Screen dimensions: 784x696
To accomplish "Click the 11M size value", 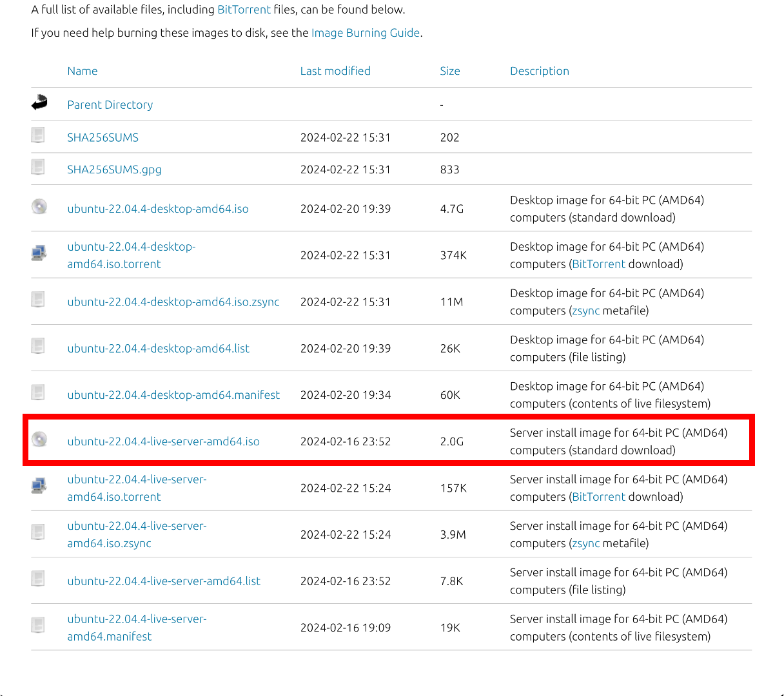I will (x=451, y=302).
